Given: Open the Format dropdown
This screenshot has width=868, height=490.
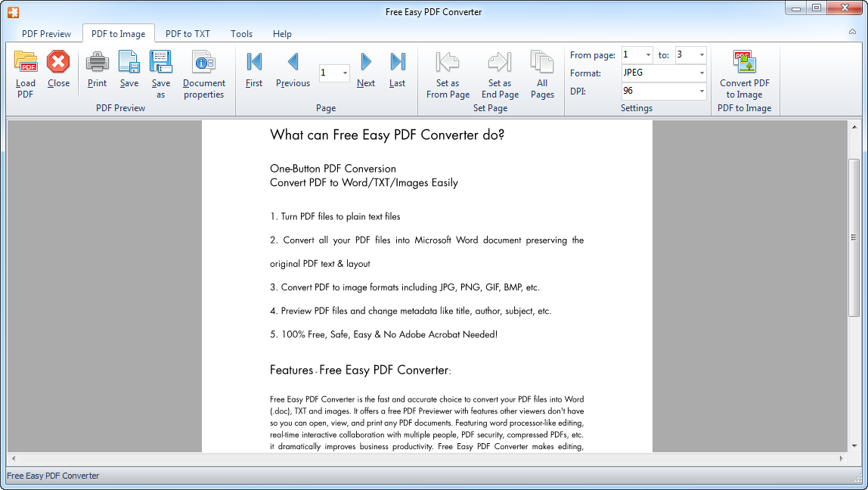Looking at the screenshot, I should 700,73.
